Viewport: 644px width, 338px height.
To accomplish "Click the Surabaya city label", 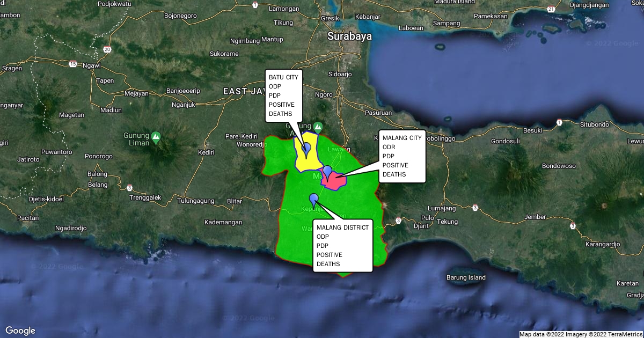I will (x=350, y=37).
